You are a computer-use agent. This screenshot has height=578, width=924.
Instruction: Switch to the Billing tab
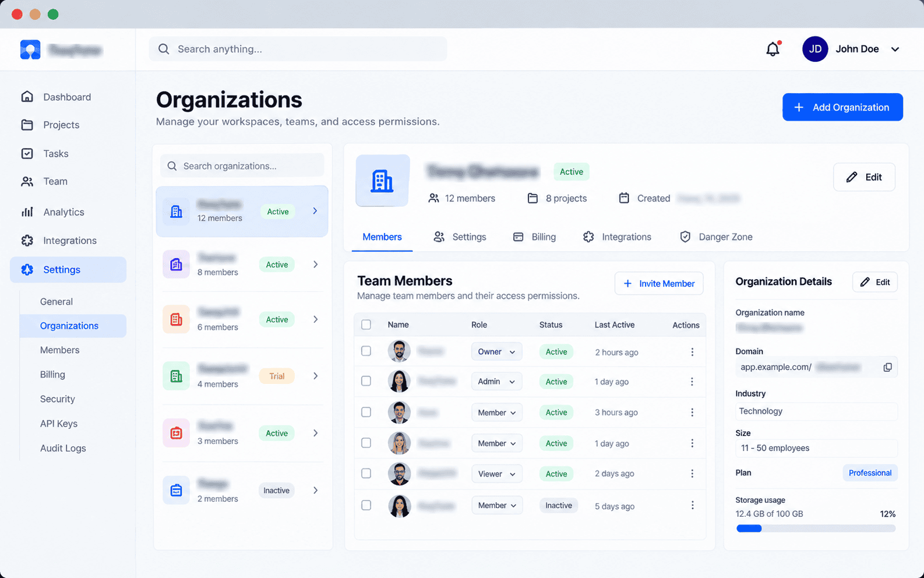tap(534, 237)
